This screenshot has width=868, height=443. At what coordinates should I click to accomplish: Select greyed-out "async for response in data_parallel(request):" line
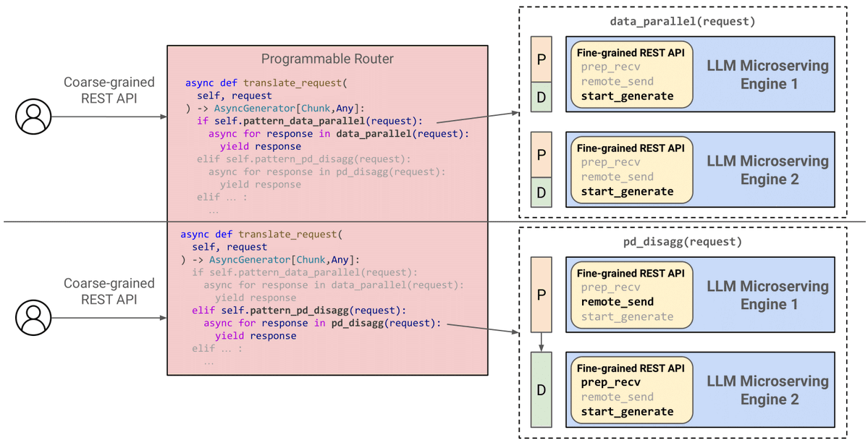coord(334,284)
